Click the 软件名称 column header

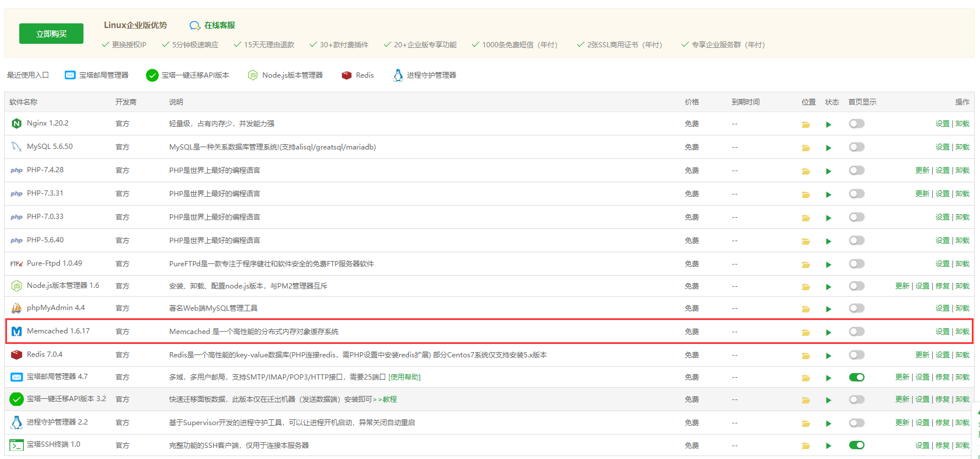click(23, 102)
